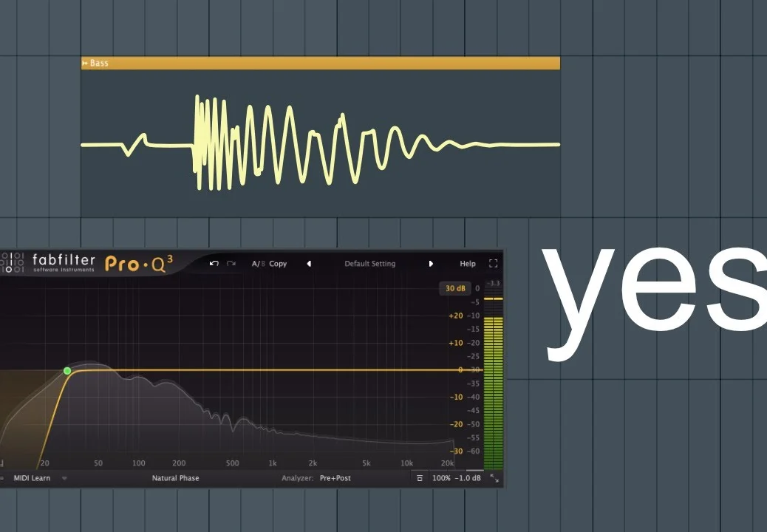Select the green high-pass EQ band node
767x532 pixels.
[x=67, y=371]
